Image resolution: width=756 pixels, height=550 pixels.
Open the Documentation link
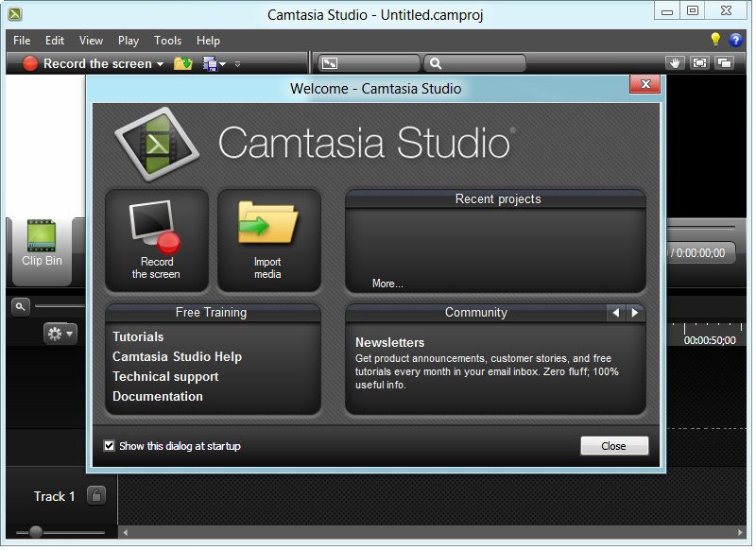tap(158, 396)
